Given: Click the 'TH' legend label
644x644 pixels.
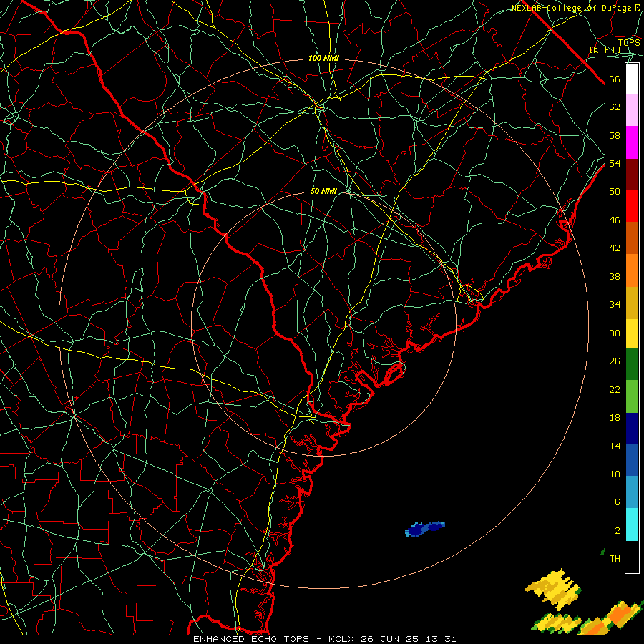Looking at the screenshot, I should point(615,559).
